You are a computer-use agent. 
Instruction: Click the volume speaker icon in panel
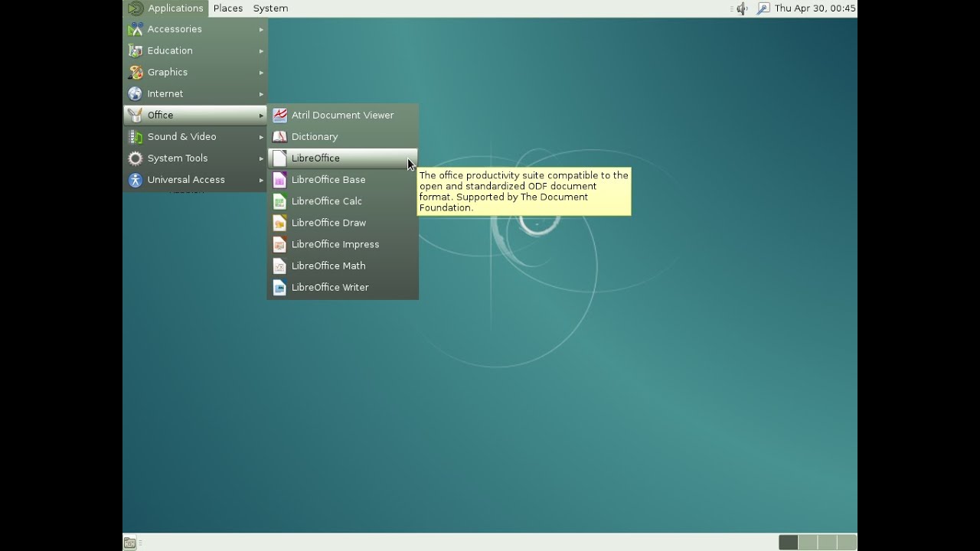click(x=741, y=8)
